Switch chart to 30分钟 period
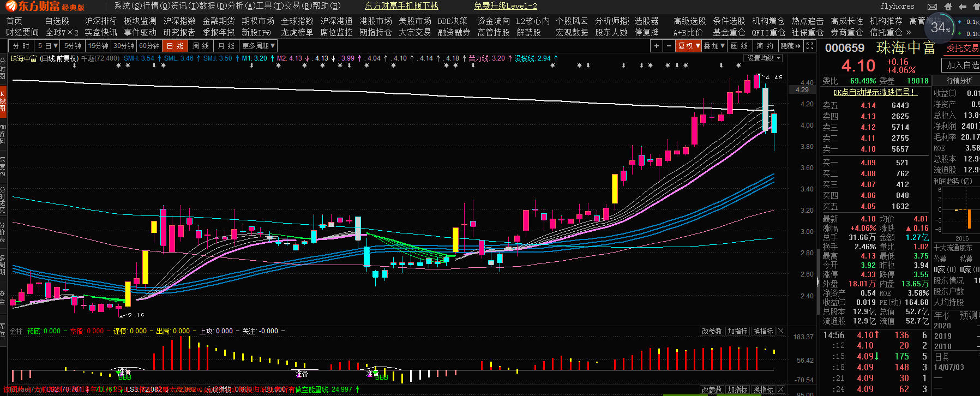The image size is (980, 396). [124, 46]
